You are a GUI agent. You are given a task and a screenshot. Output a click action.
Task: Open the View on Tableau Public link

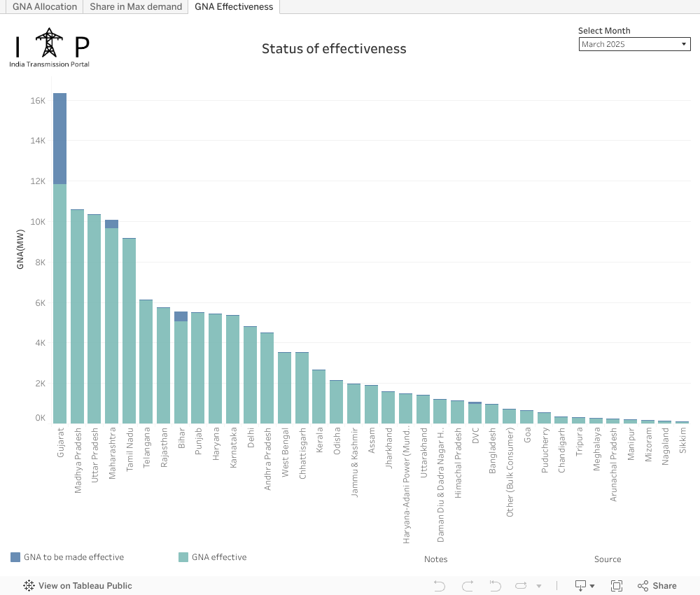85,586
